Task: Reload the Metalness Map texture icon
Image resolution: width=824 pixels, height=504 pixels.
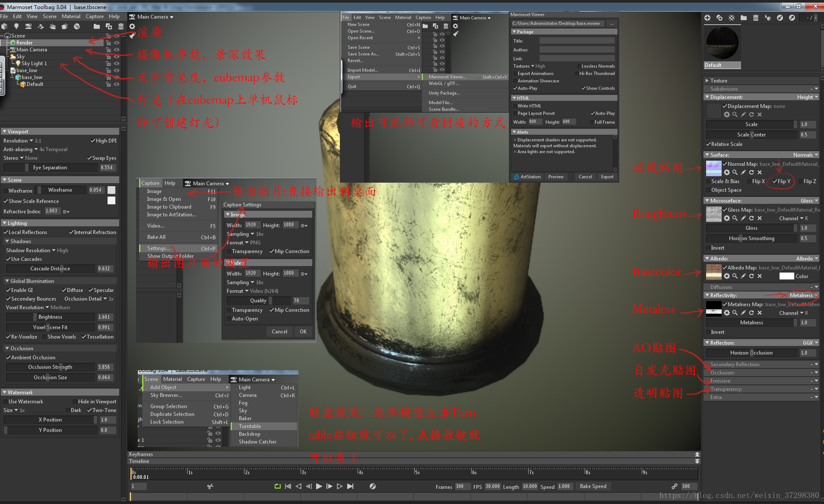Action: point(751,313)
